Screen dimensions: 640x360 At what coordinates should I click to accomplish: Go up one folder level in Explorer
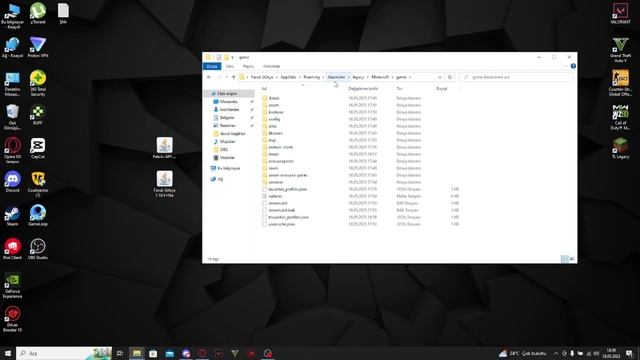233,77
